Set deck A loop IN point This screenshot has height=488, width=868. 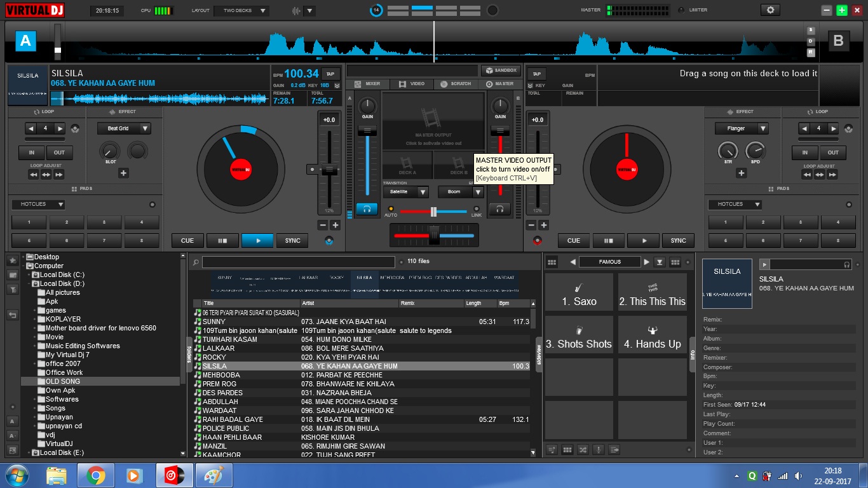coord(31,152)
